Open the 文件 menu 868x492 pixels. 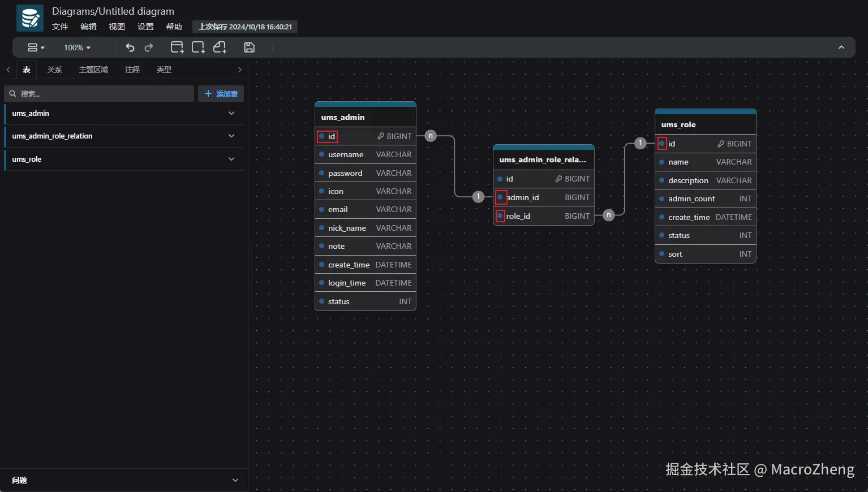pyautogui.click(x=60, y=27)
